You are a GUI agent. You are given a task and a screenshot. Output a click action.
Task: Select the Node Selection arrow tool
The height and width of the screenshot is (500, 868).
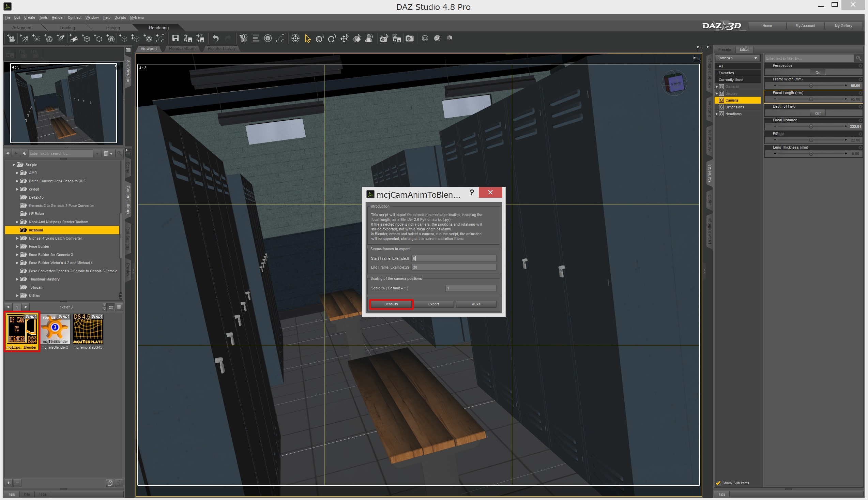(308, 39)
